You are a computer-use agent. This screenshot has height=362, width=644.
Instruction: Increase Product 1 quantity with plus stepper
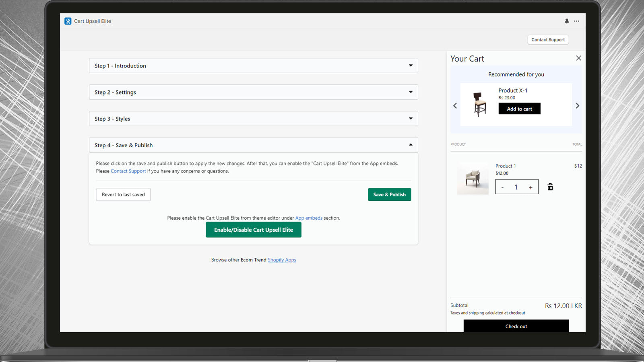pyautogui.click(x=530, y=187)
